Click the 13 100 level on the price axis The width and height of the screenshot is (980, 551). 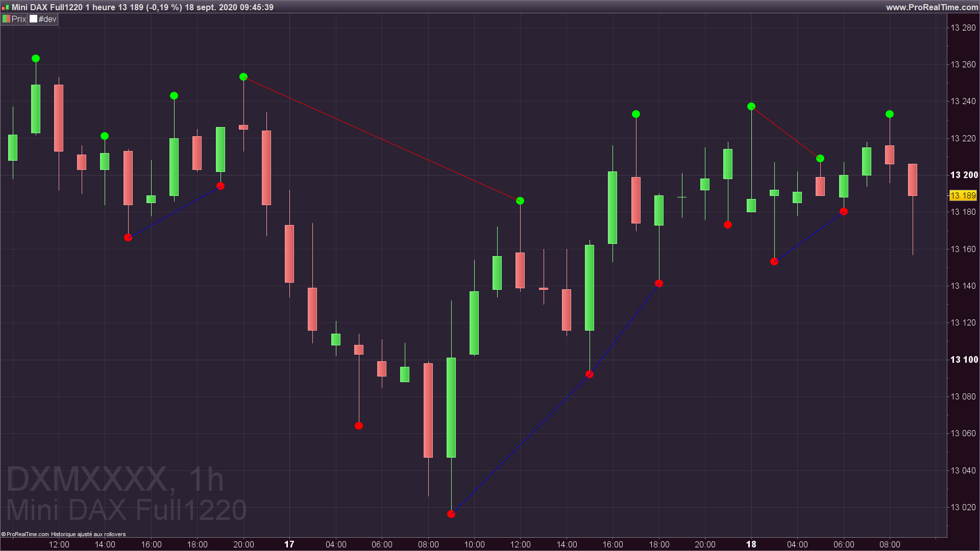[x=964, y=360]
